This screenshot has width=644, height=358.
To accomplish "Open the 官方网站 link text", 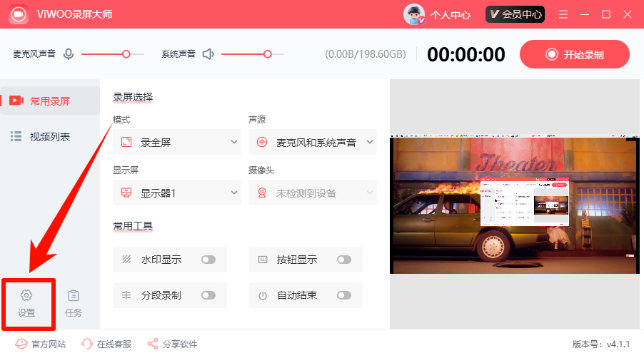I will (49, 344).
